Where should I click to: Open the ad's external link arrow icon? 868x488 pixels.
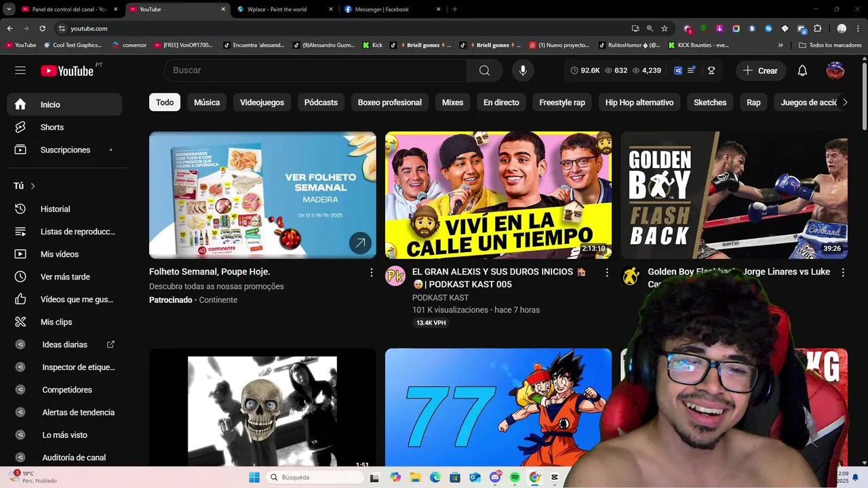point(360,243)
